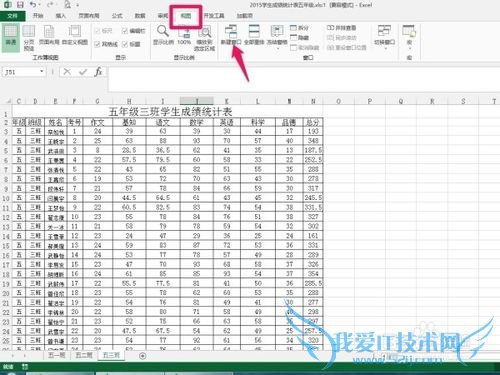Click Switch Windows (切换窗口) icon
500x375 pixels.
coord(384,31)
